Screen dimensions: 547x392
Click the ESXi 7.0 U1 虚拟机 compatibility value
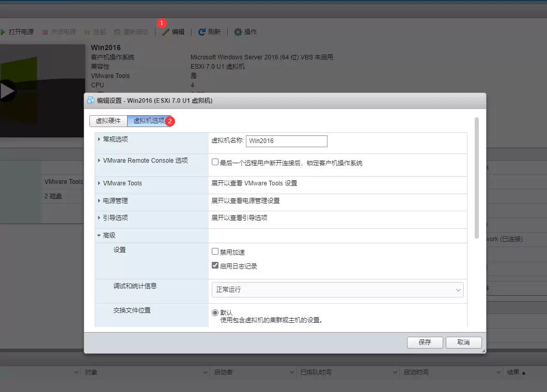click(x=217, y=67)
